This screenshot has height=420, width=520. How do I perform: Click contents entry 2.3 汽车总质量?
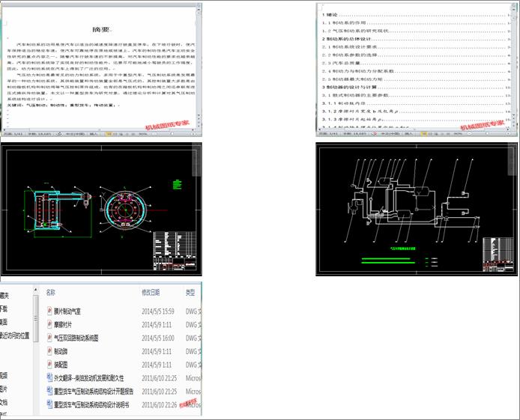pyautogui.click(x=341, y=63)
